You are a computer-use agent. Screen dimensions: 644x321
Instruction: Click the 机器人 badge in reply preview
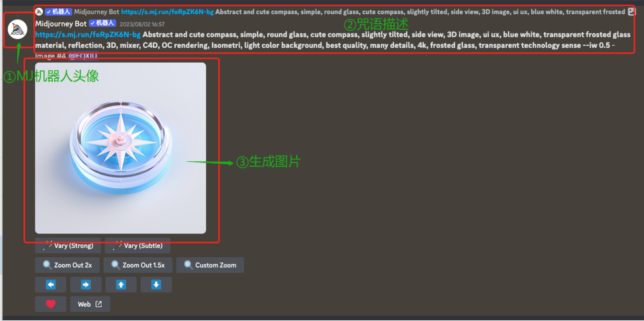59,12
